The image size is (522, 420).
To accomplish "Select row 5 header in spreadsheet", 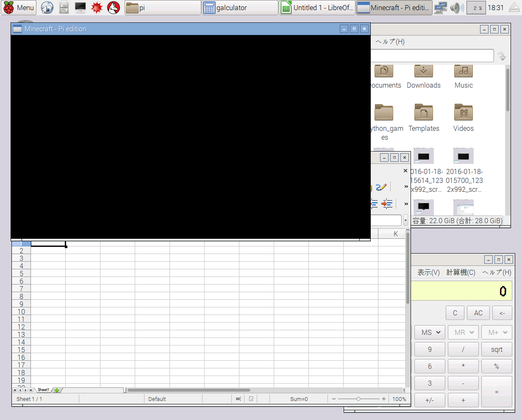I will tap(21, 274).
